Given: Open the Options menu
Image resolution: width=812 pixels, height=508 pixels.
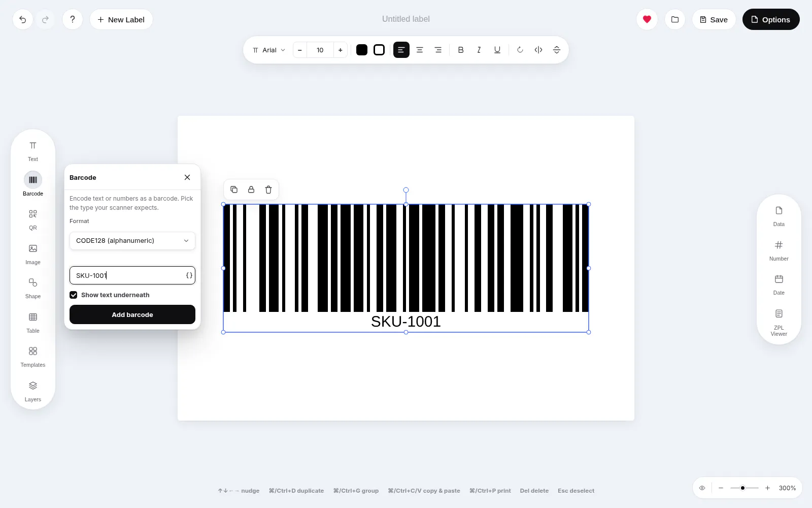Looking at the screenshot, I should pos(771,19).
